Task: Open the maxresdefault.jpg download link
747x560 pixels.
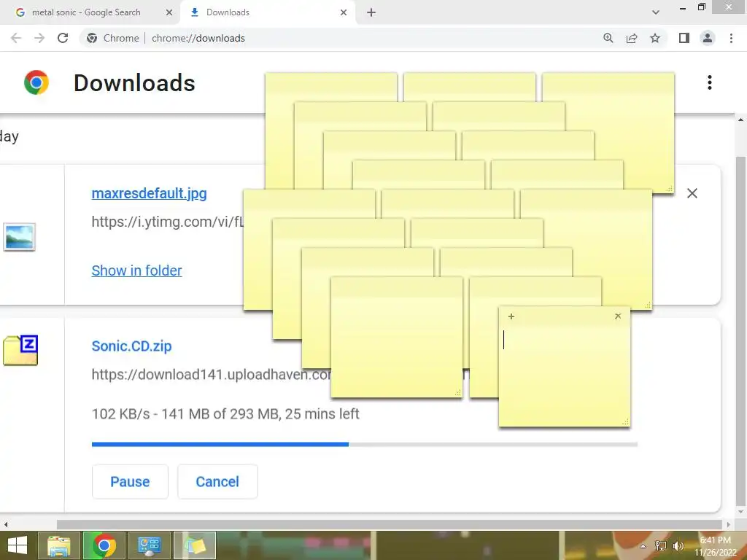Action: 149,193
